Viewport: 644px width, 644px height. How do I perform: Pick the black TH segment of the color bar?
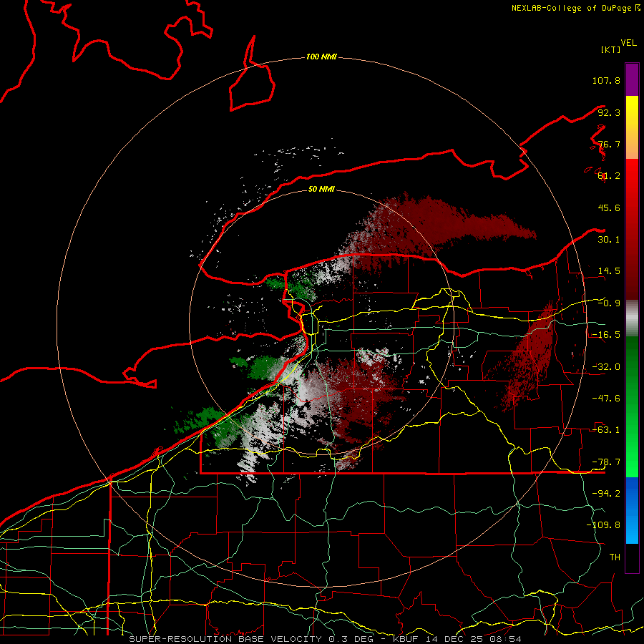[632, 558]
